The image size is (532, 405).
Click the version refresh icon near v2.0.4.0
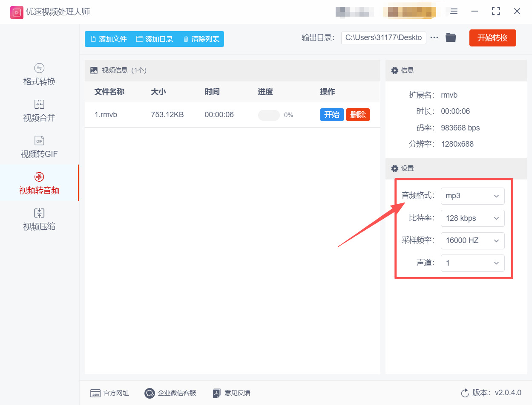(464, 394)
